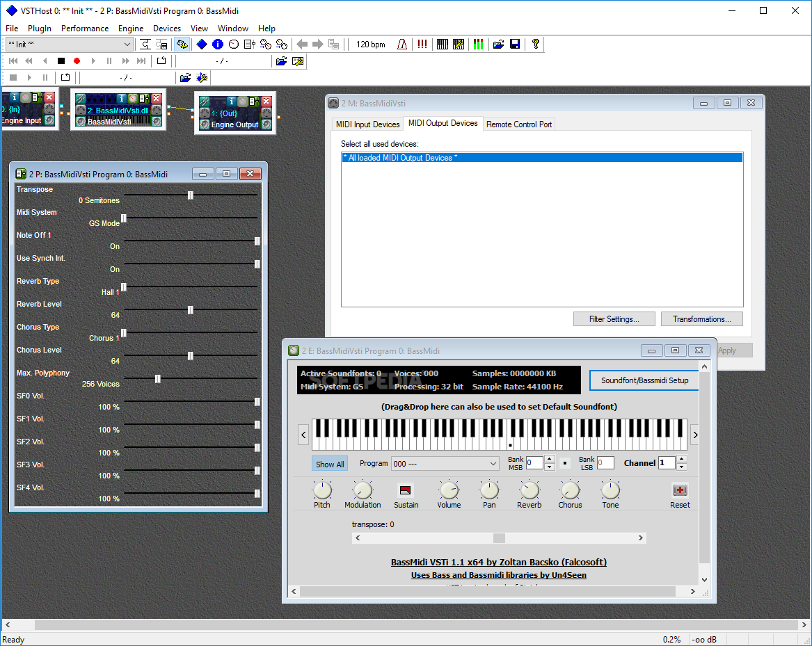Increase Bank MSB with up stepper arrow
Image resolution: width=812 pixels, height=646 pixels.
click(550, 459)
